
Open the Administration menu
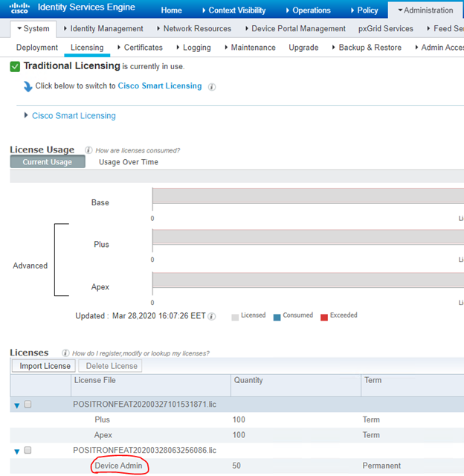[x=425, y=10]
